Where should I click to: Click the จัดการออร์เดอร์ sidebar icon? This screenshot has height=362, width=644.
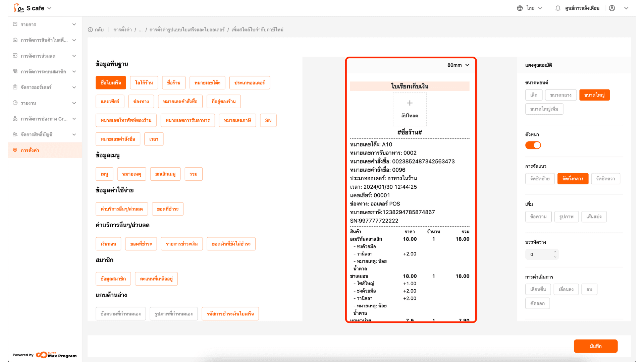(15, 87)
